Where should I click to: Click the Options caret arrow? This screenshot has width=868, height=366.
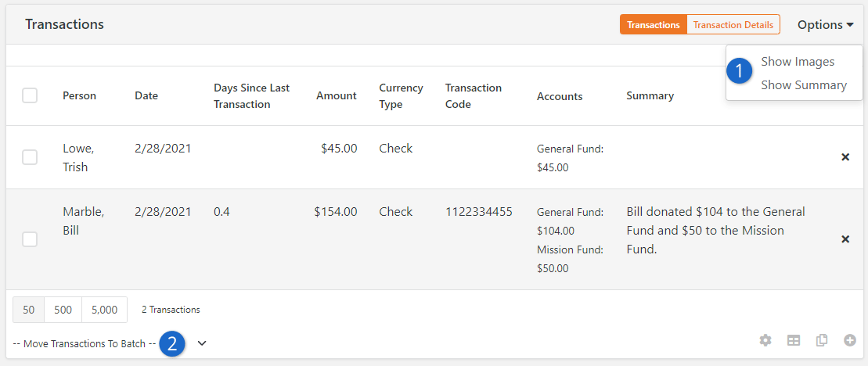point(850,26)
